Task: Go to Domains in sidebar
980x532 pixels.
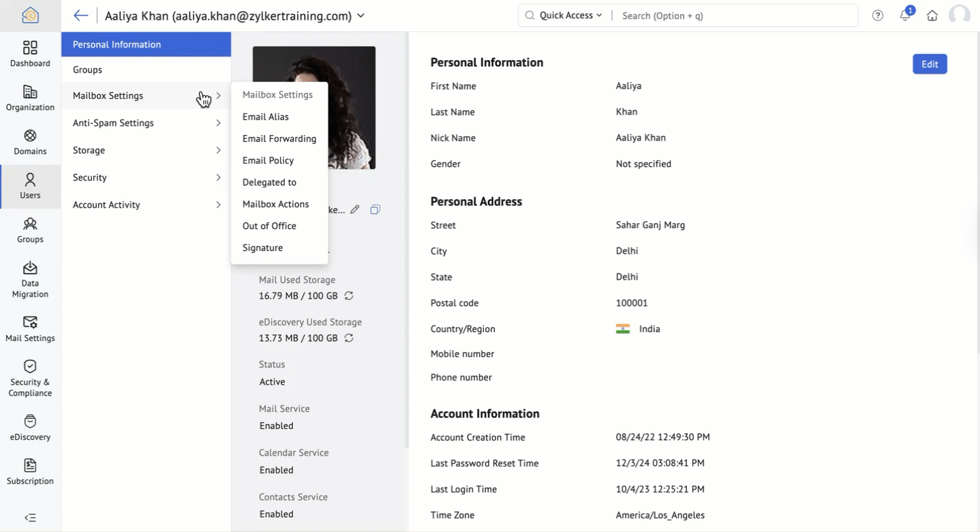Action: 30,142
